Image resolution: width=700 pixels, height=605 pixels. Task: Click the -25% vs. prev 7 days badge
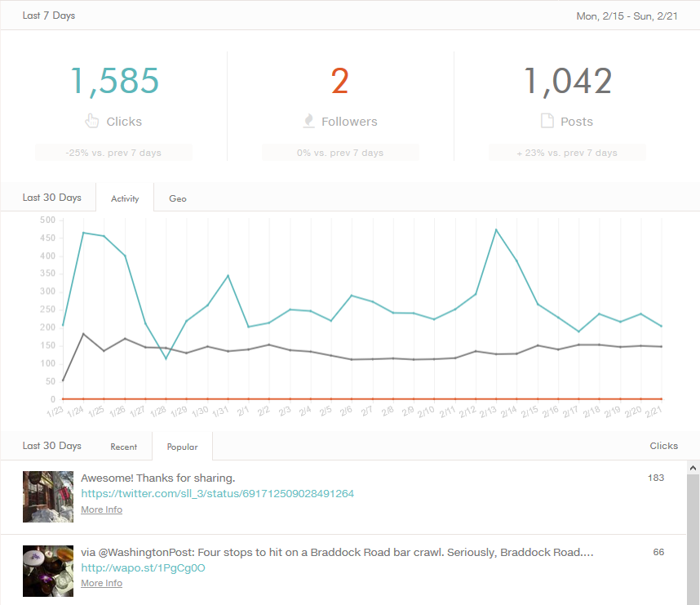point(113,153)
